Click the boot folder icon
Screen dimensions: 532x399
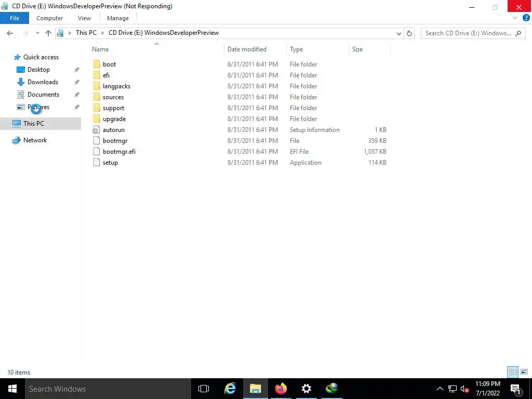pyautogui.click(x=97, y=64)
